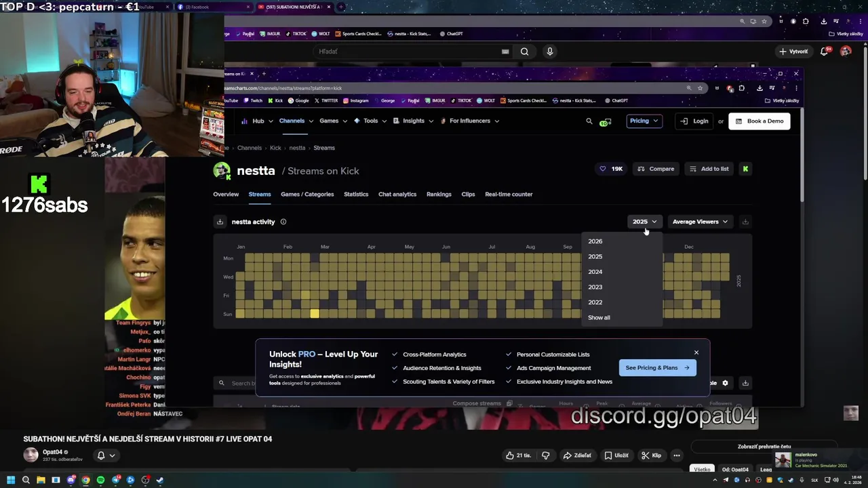Click See Pricing & Plans button
This screenshot has width=868, height=488.
click(657, 368)
